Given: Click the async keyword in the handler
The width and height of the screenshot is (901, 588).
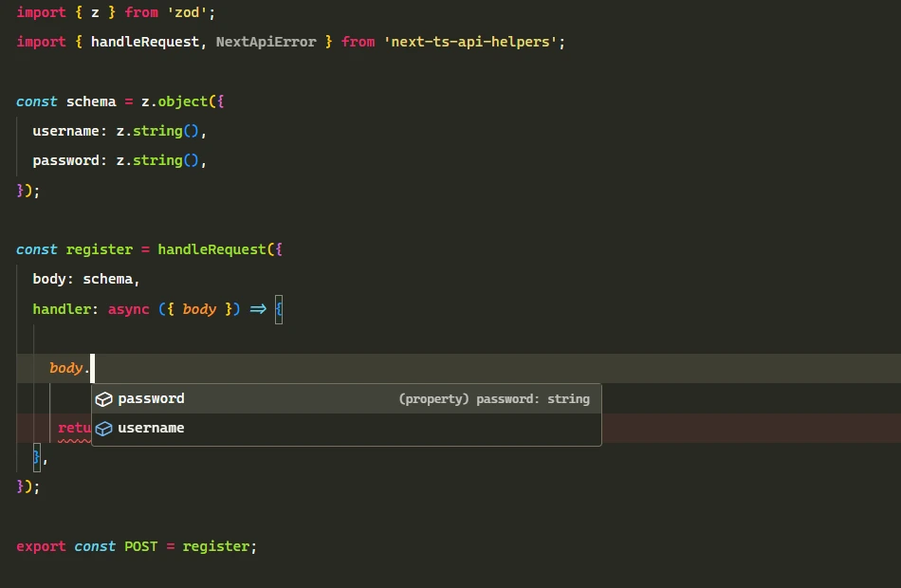Looking at the screenshot, I should (x=128, y=308).
